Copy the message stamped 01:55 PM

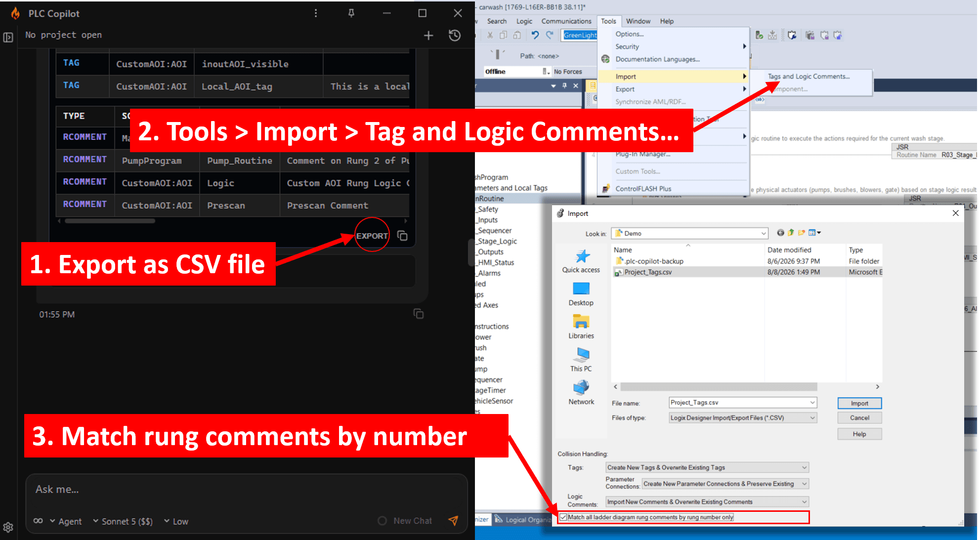419,314
